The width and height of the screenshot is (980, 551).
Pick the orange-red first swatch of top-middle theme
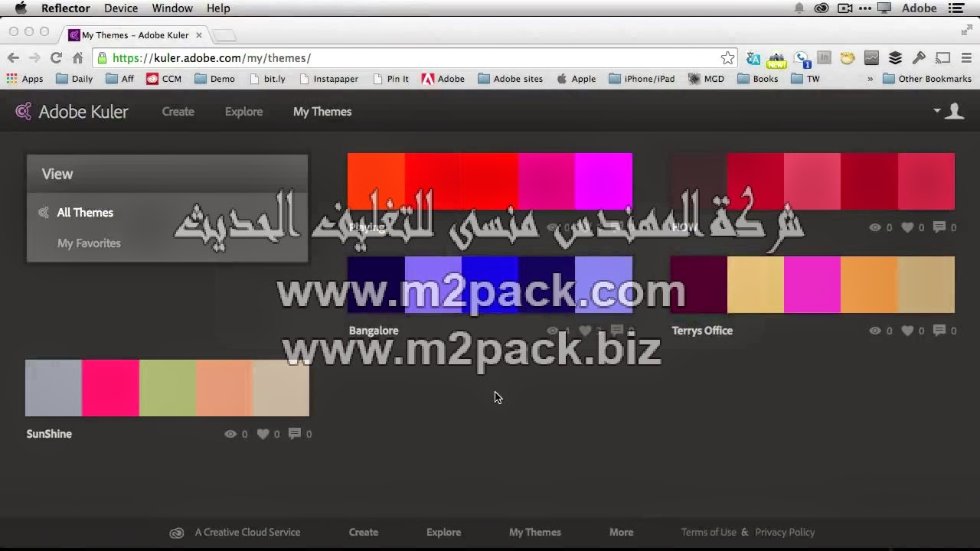376,181
